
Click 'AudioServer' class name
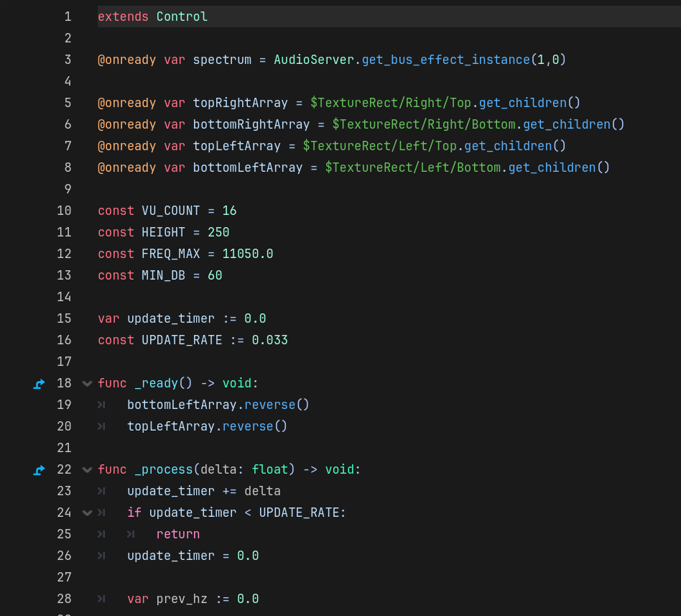coord(314,60)
